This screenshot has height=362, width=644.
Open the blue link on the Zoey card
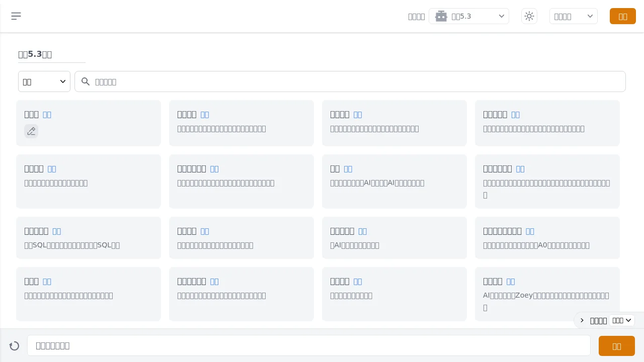511,281
